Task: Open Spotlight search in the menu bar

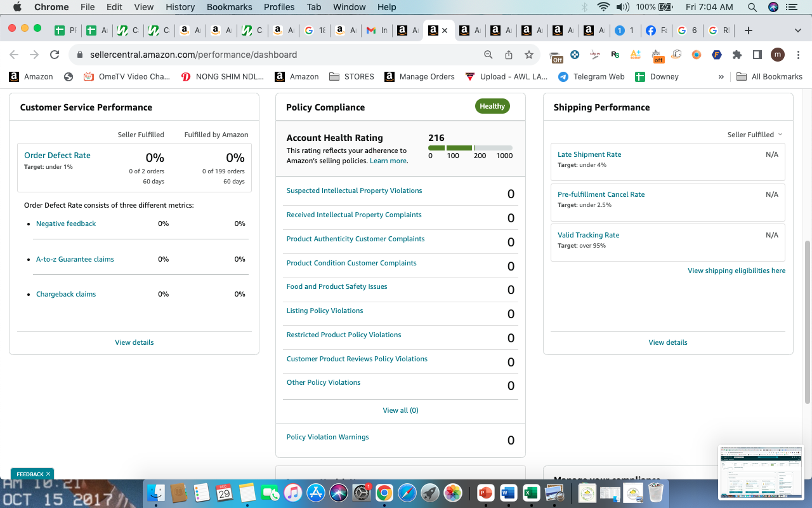Action: point(752,7)
